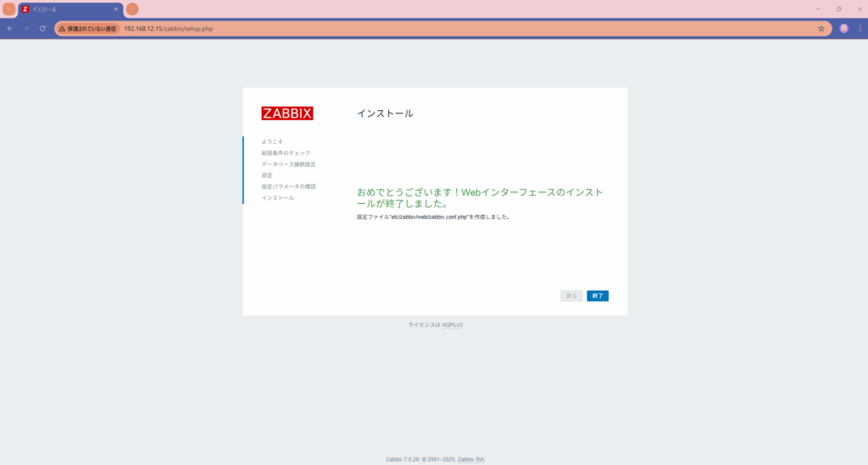Screen dimensions: 868x465
Task: Open the Chrome profile avatar
Action: tap(843, 28)
